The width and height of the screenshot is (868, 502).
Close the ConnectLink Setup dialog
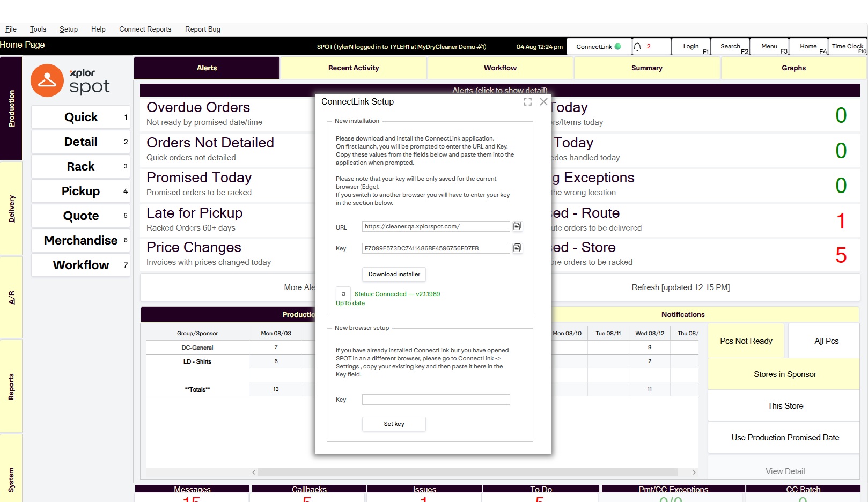point(543,102)
